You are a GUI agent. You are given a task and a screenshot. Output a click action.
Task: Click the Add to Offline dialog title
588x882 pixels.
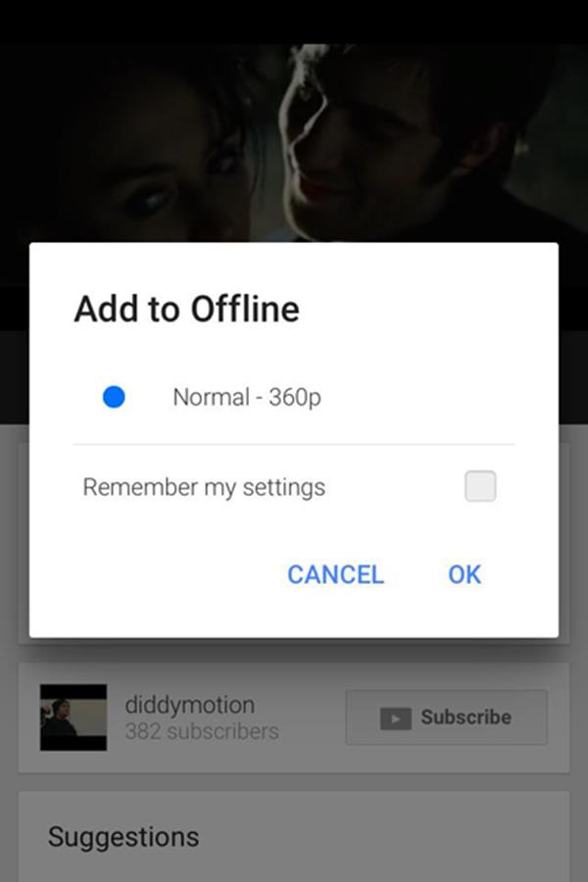tap(187, 309)
